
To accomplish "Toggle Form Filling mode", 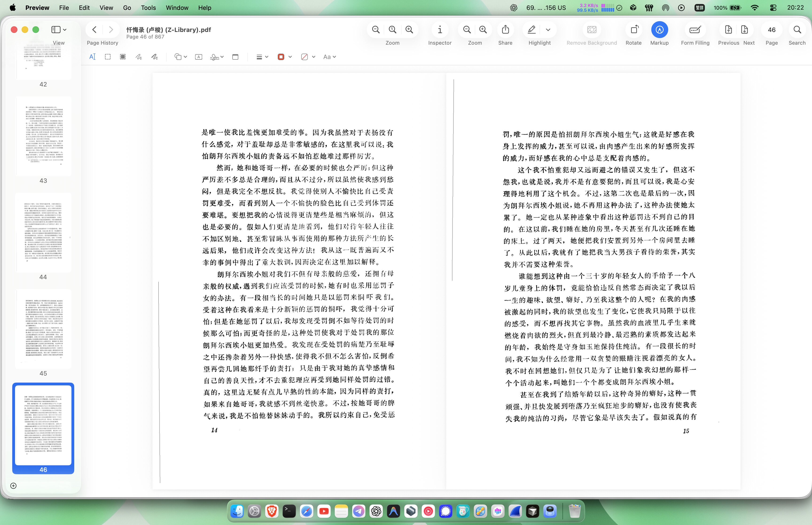I will [695, 30].
